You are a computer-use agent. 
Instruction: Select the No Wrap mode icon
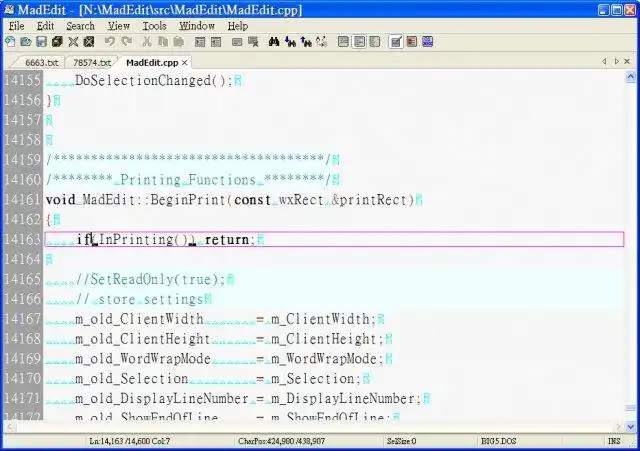(x=343, y=42)
